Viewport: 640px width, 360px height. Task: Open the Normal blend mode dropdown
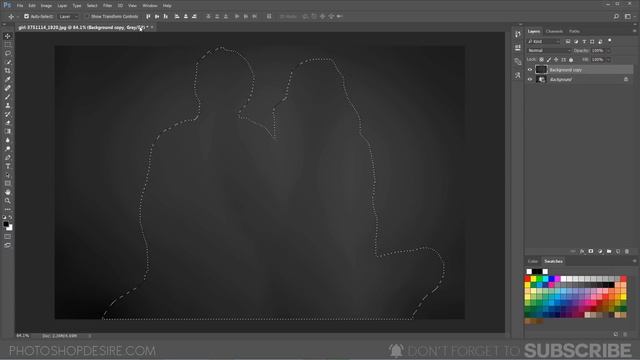(549, 51)
